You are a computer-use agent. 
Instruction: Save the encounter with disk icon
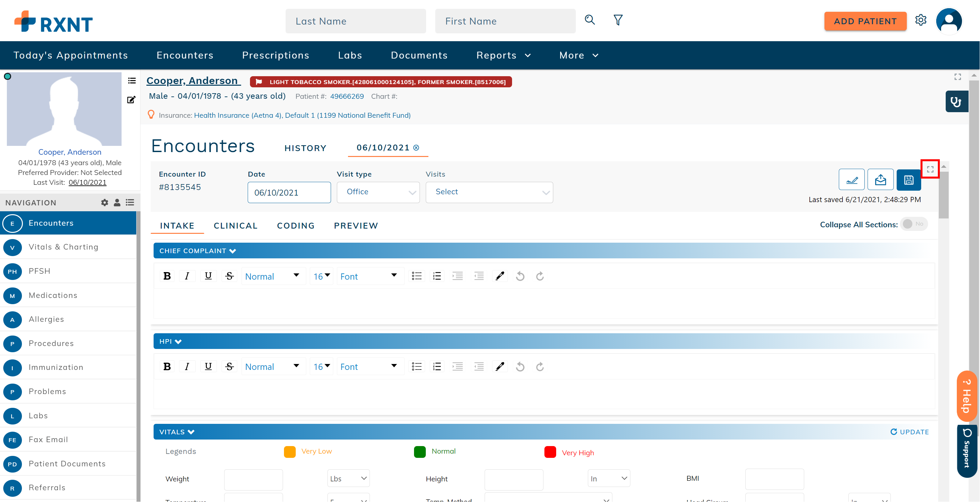[908, 180]
